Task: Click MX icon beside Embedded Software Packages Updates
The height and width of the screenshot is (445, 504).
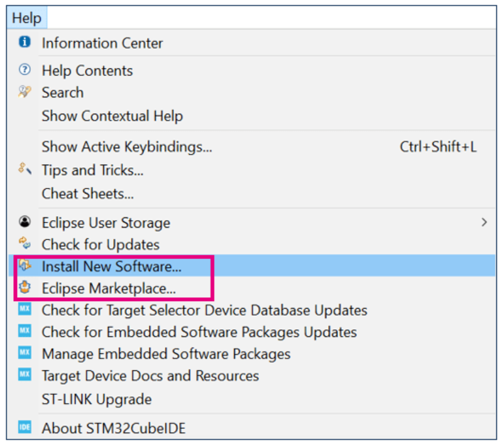Action: [x=25, y=331]
